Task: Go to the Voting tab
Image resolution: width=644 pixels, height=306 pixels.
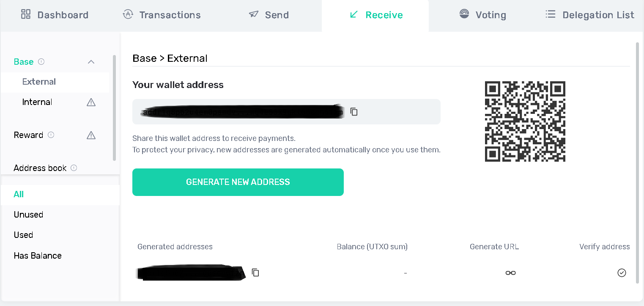Action: [x=482, y=15]
